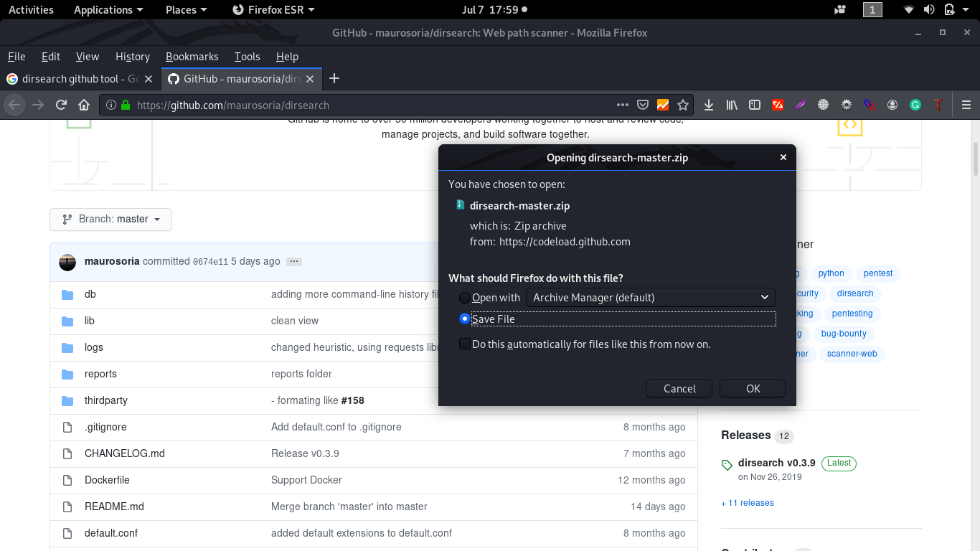Expand commit message ellipsis button
Image resolution: width=980 pixels, height=551 pixels.
coord(293,262)
